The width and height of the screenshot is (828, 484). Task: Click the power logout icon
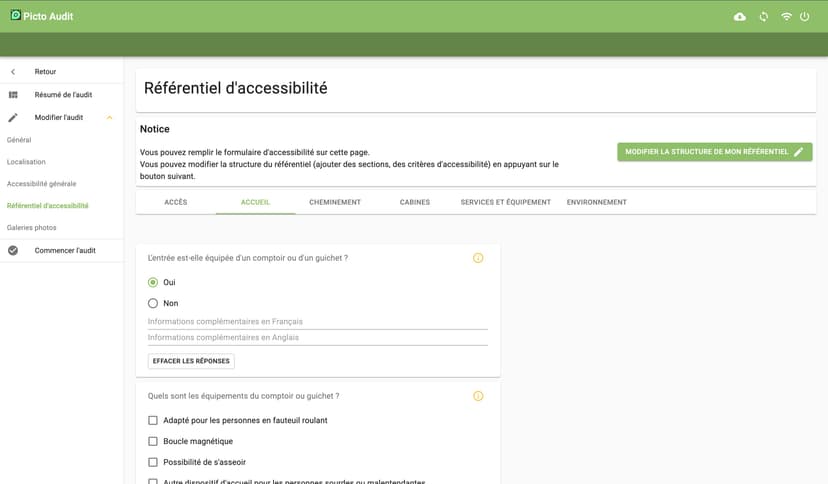(x=804, y=17)
